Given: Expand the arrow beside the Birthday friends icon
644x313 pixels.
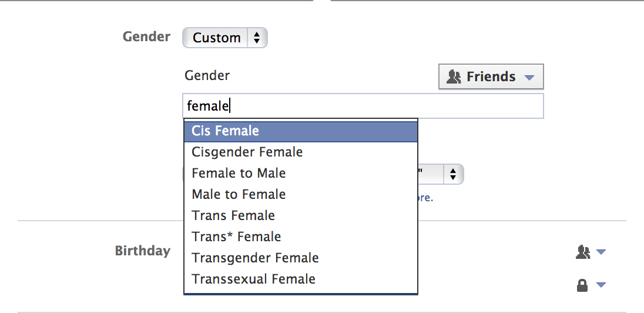Looking at the screenshot, I should pyautogui.click(x=601, y=252).
